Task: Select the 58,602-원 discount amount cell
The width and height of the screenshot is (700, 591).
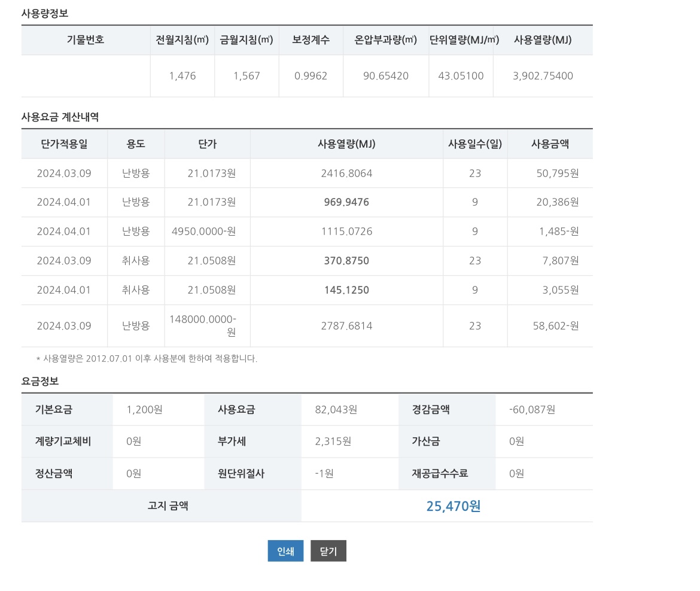Action: point(556,326)
